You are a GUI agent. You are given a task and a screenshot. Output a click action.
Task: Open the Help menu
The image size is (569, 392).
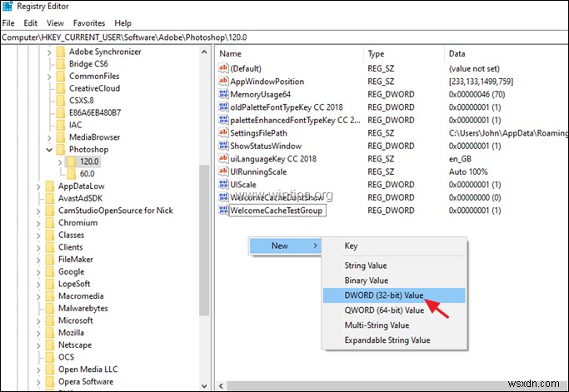click(123, 23)
